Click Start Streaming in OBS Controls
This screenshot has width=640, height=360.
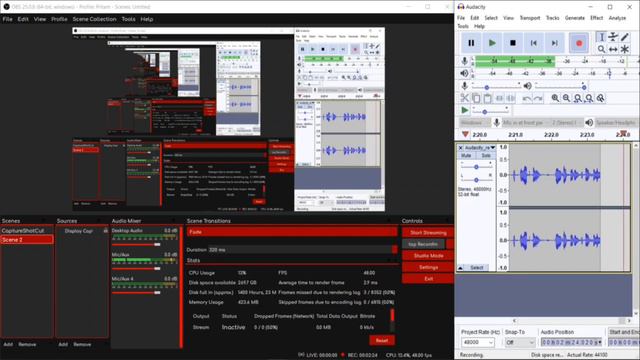(428, 233)
